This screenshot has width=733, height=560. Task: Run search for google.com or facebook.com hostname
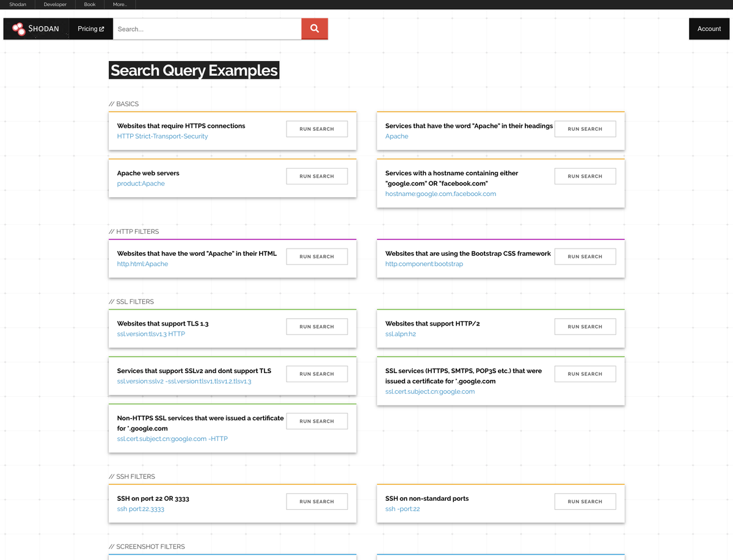tap(585, 176)
